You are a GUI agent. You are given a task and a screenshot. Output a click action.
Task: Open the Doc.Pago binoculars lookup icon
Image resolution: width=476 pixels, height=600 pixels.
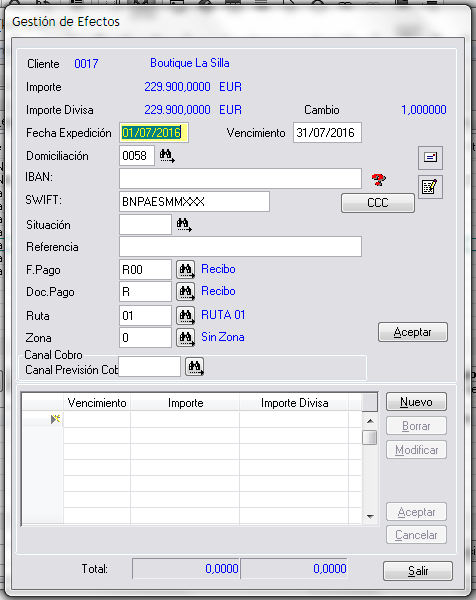(x=186, y=292)
